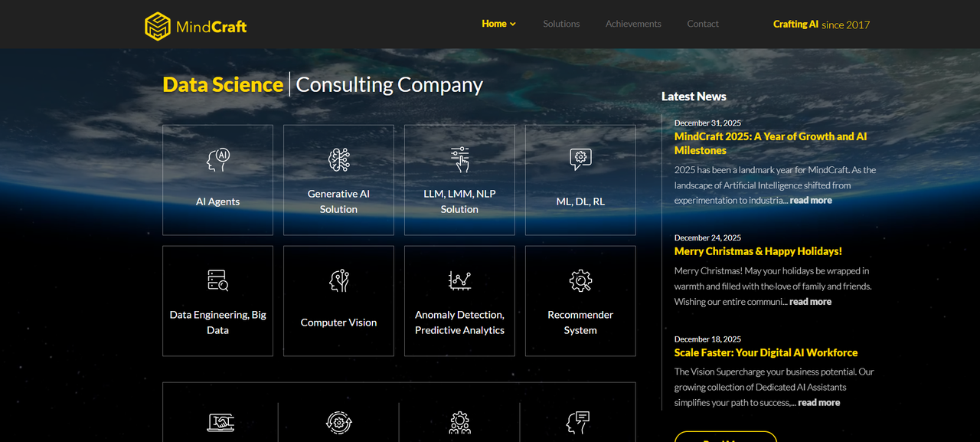Click the MindCraft brand name text
This screenshot has height=442, width=980.
211,27
